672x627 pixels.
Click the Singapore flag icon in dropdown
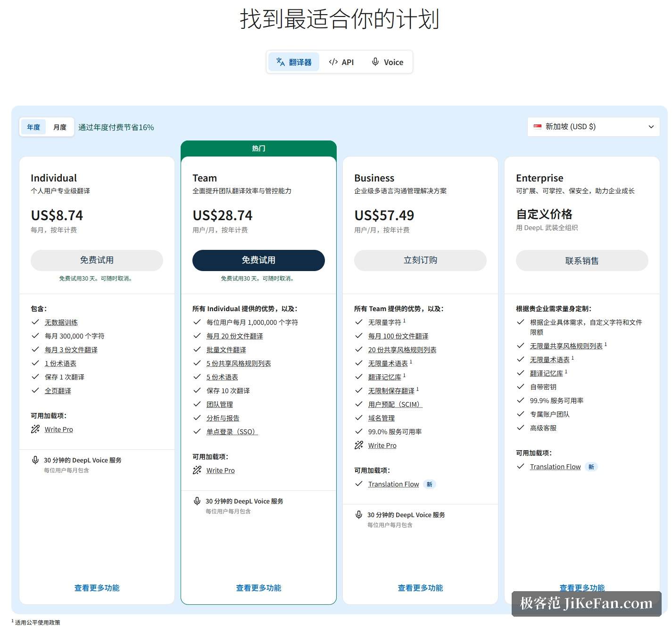pyautogui.click(x=538, y=126)
